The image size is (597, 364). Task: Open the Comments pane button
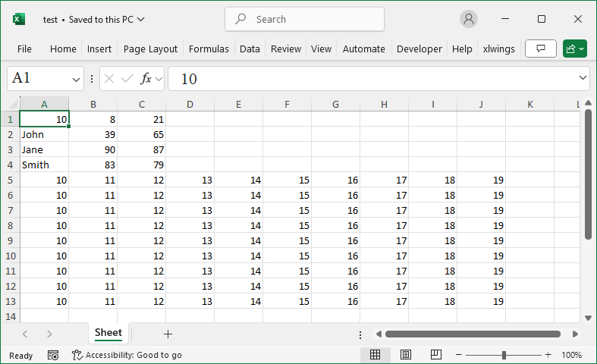(541, 49)
